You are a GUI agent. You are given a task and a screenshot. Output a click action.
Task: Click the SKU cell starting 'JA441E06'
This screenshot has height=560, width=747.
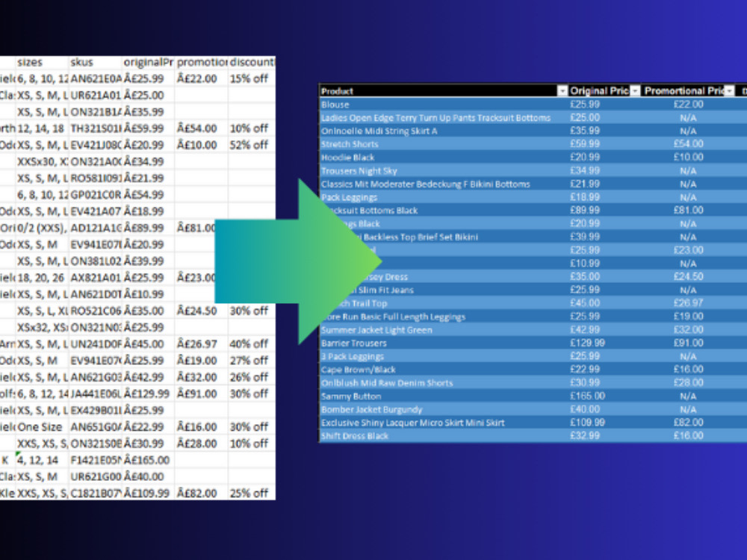pos(96,393)
